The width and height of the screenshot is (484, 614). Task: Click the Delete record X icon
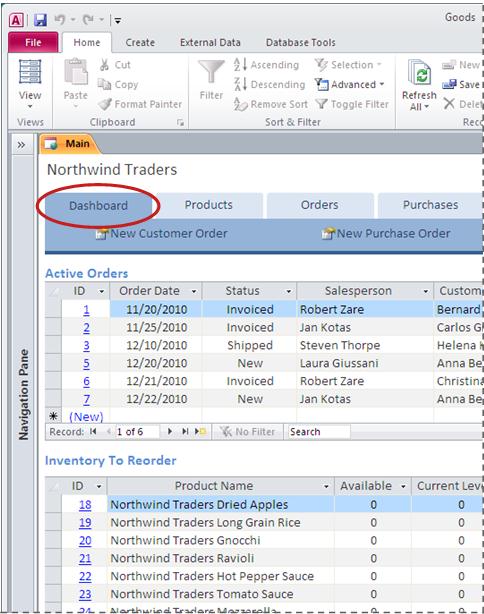(449, 104)
